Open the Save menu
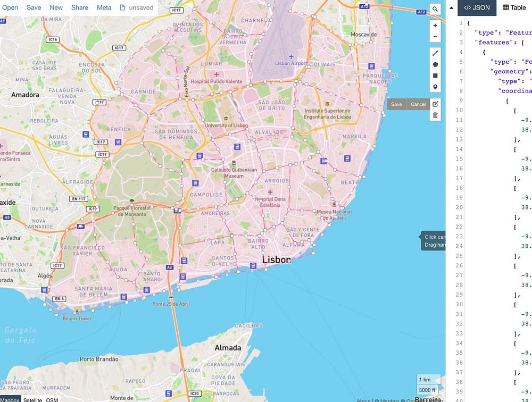Screen dimensions: 532x402 click(34, 7)
